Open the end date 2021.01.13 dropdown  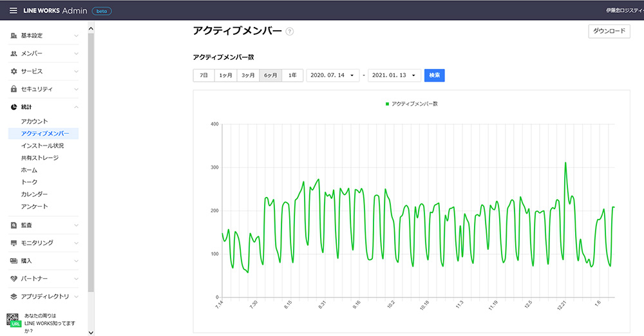pos(394,75)
